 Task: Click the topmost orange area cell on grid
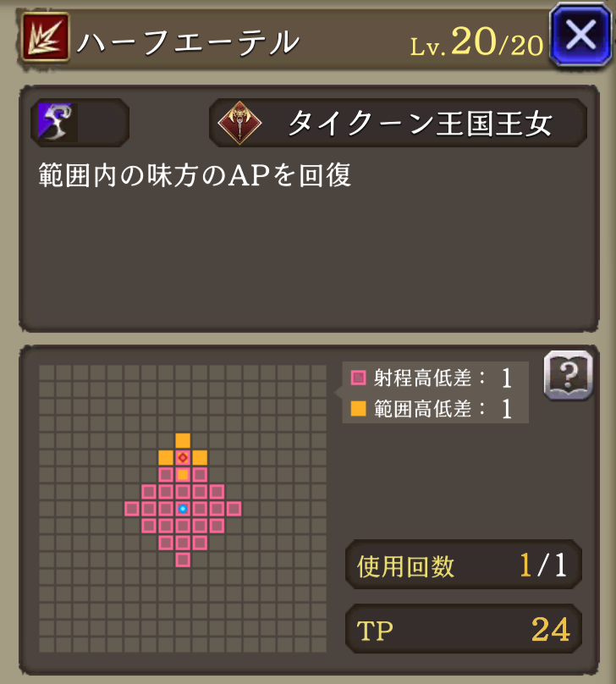pos(183,440)
